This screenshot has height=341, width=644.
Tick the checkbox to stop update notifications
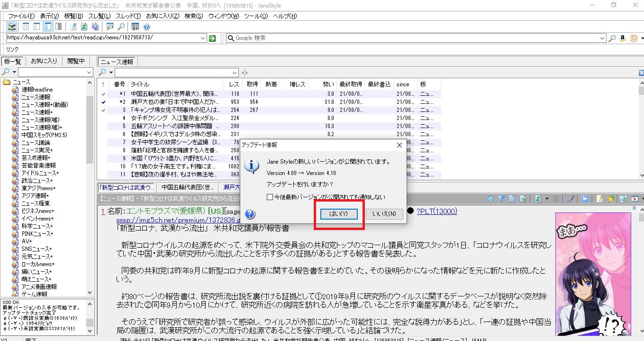[x=270, y=197]
